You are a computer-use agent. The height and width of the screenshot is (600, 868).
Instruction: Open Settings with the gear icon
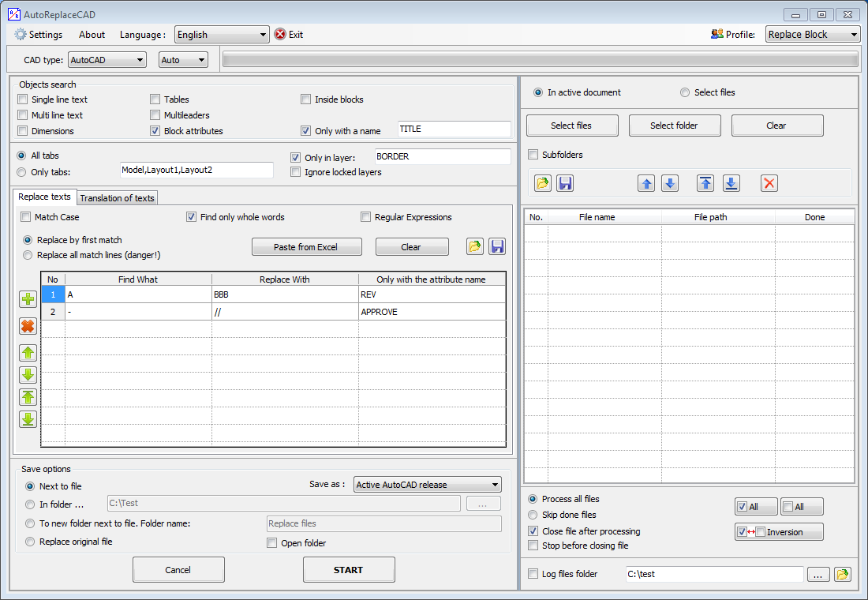pyautogui.click(x=21, y=35)
